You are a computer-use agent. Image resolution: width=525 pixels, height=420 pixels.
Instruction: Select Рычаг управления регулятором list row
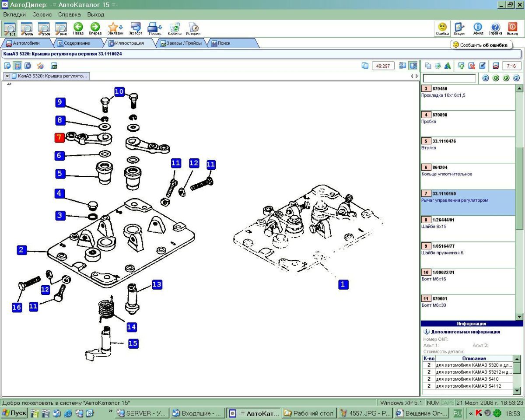click(468, 202)
